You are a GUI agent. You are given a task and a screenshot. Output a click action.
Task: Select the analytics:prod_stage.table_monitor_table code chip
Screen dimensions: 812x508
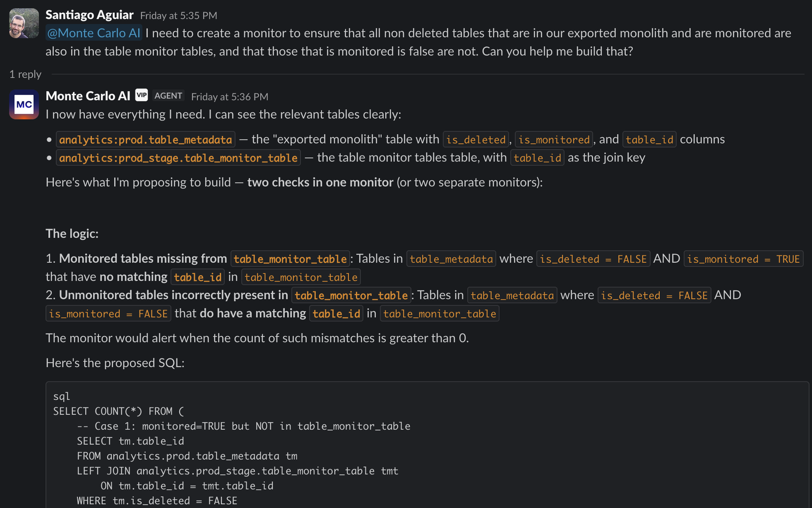pyautogui.click(x=178, y=158)
